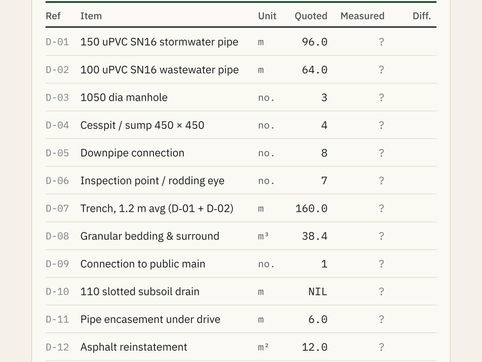The width and height of the screenshot is (482, 362).
Task: Click the m³ unit for granular bedding
Action: tap(263, 236)
